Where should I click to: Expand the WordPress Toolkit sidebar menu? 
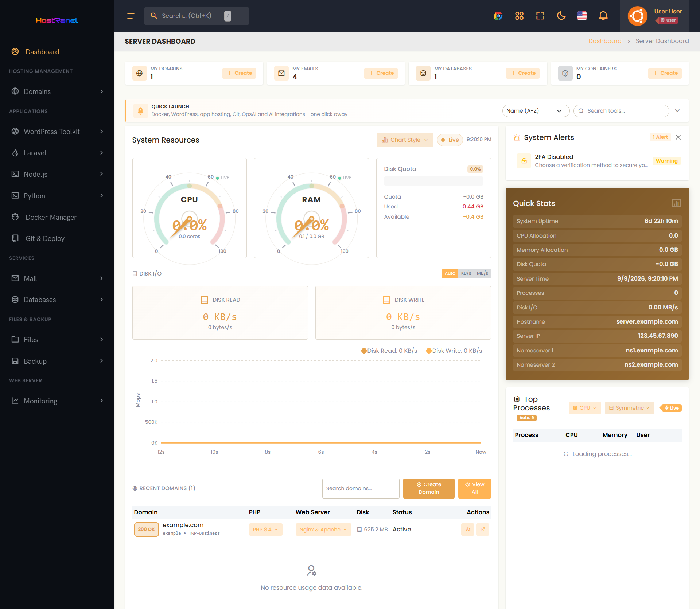(57, 132)
